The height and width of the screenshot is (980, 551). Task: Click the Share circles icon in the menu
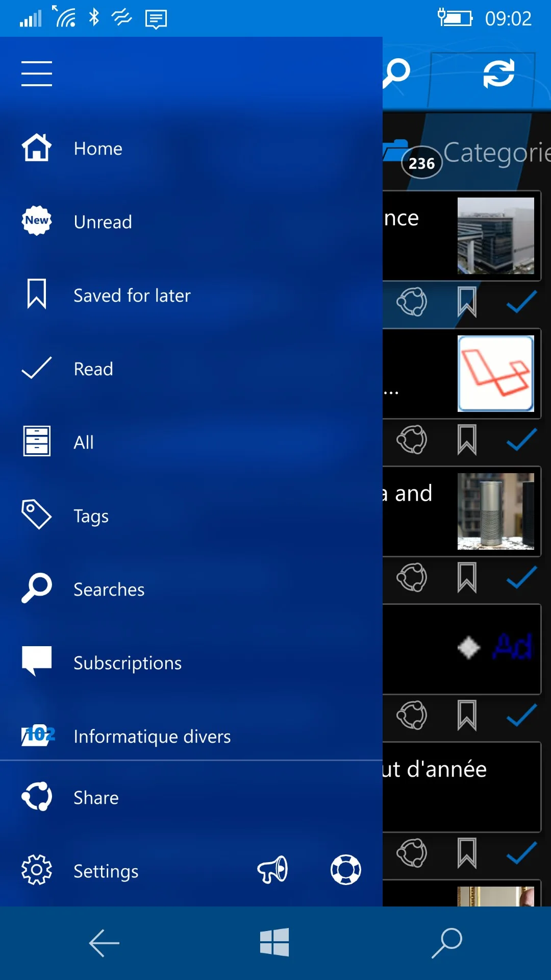coord(37,796)
